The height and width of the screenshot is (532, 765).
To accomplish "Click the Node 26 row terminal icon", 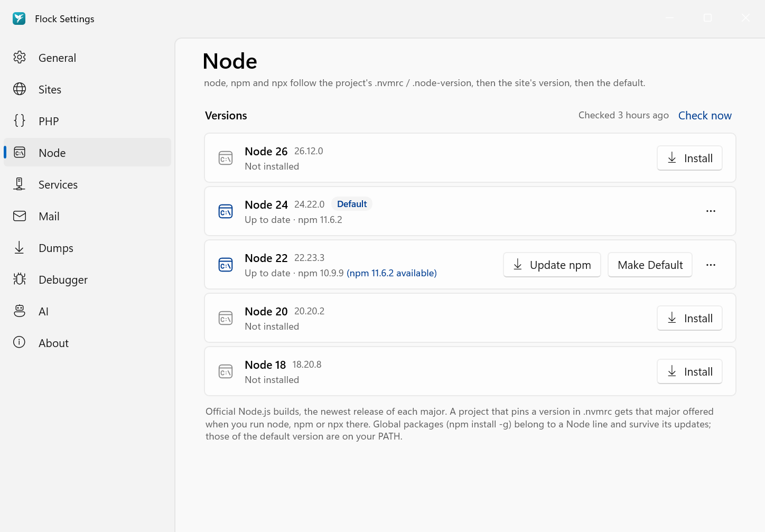I will pos(226,158).
